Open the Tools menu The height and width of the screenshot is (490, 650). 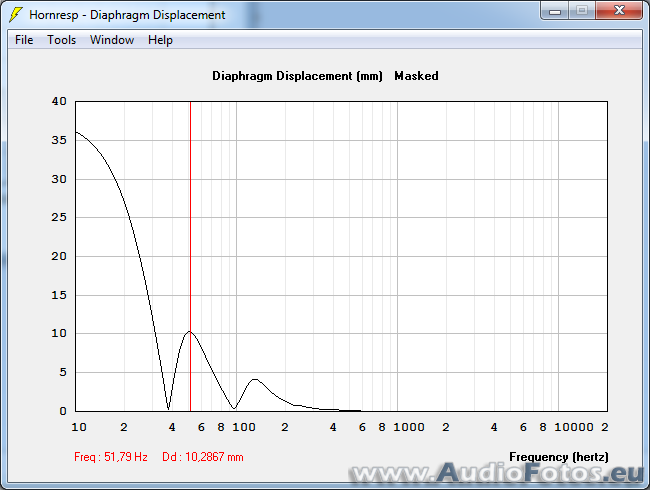point(62,40)
